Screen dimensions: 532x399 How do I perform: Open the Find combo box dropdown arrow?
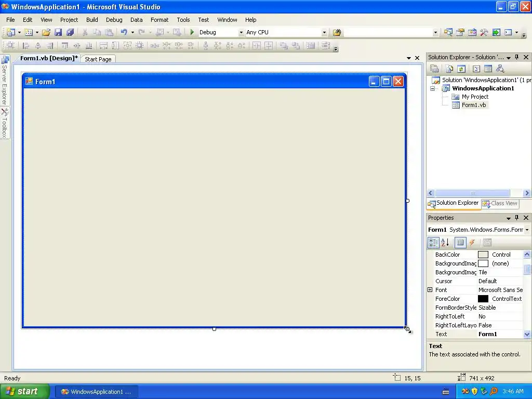(x=435, y=33)
